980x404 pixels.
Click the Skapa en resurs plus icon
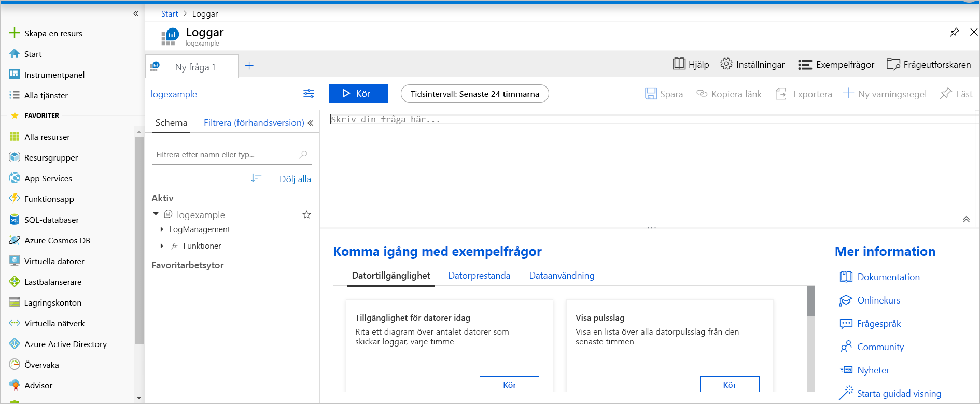pyautogui.click(x=15, y=33)
